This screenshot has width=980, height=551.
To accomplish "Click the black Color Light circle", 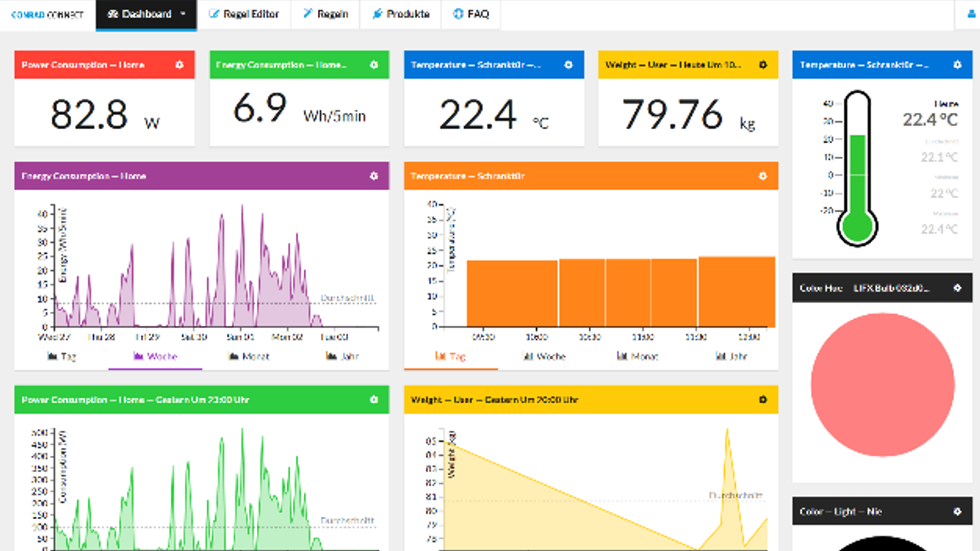I will tap(882, 544).
